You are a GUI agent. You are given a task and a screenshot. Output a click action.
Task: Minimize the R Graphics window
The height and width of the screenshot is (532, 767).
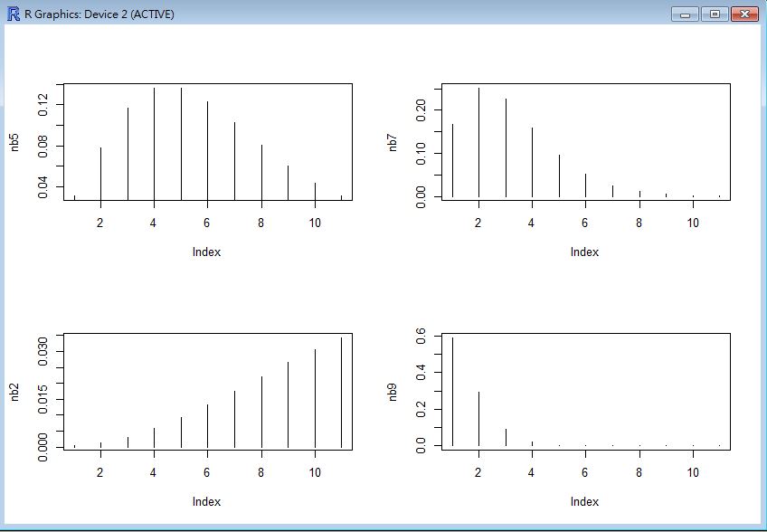[x=686, y=14]
